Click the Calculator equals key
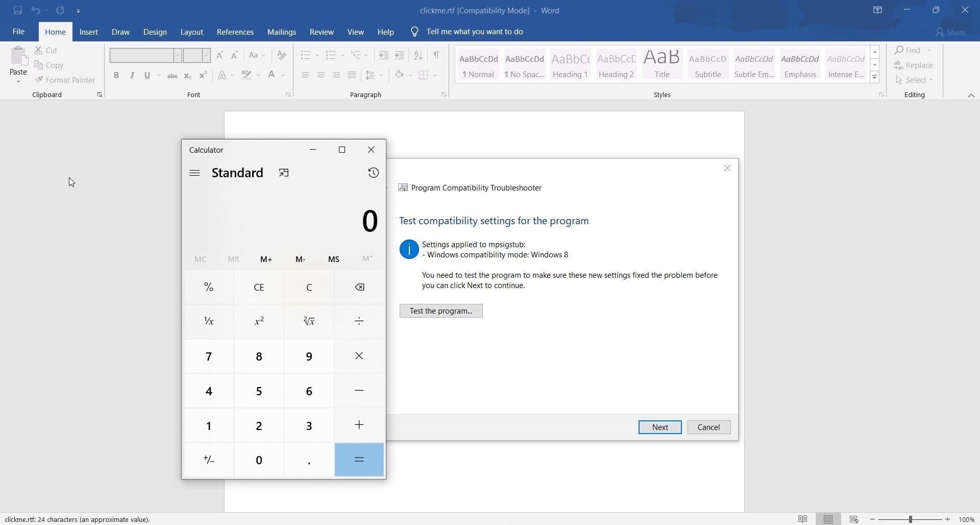Screen dimensions: 980x525 [359, 460]
